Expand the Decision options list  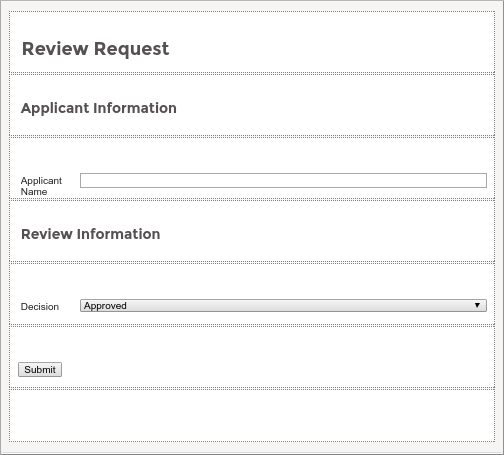click(x=283, y=306)
